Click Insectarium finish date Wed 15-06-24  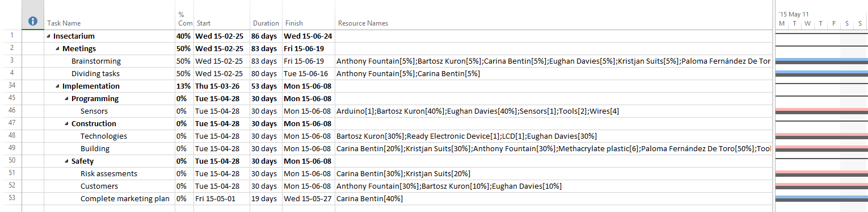click(x=308, y=36)
